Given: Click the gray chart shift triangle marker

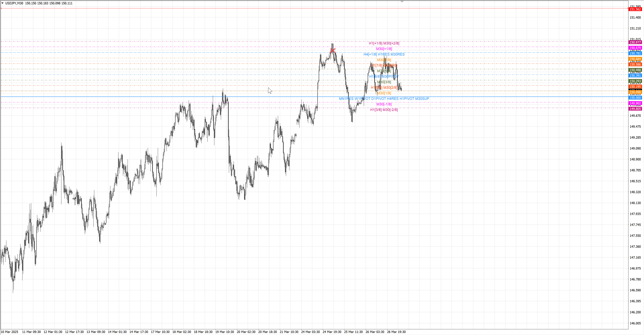Looking at the screenshot, I should [x=402, y=2].
